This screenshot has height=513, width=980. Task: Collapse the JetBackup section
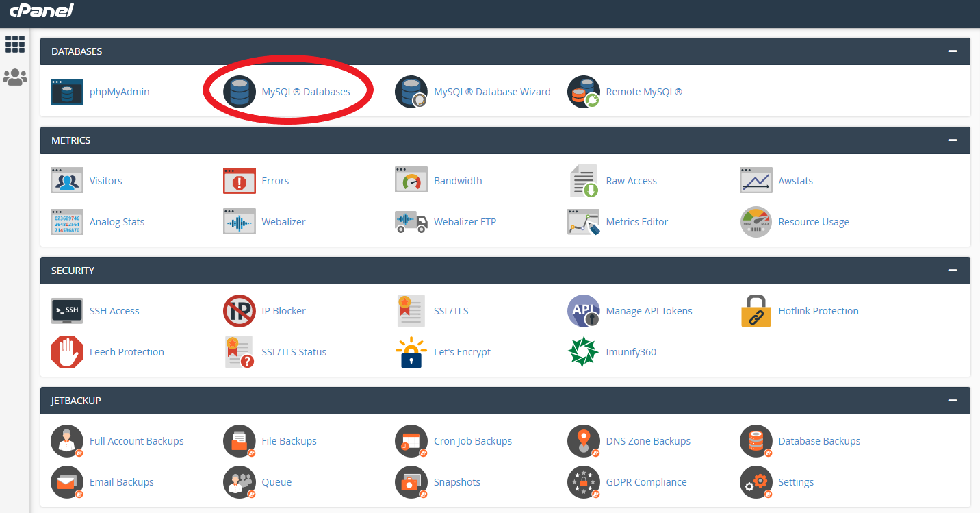point(952,401)
